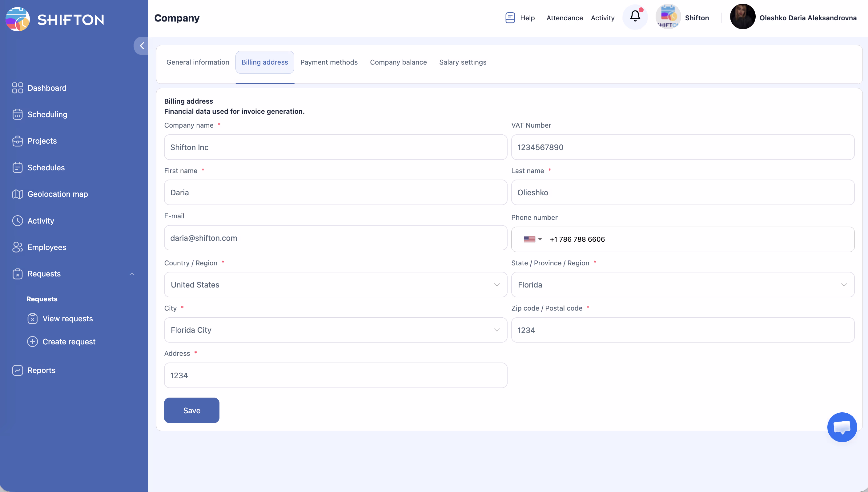Switch to the Salary settings tab
Viewport: 868px width, 492px height.
coord(462,62)
